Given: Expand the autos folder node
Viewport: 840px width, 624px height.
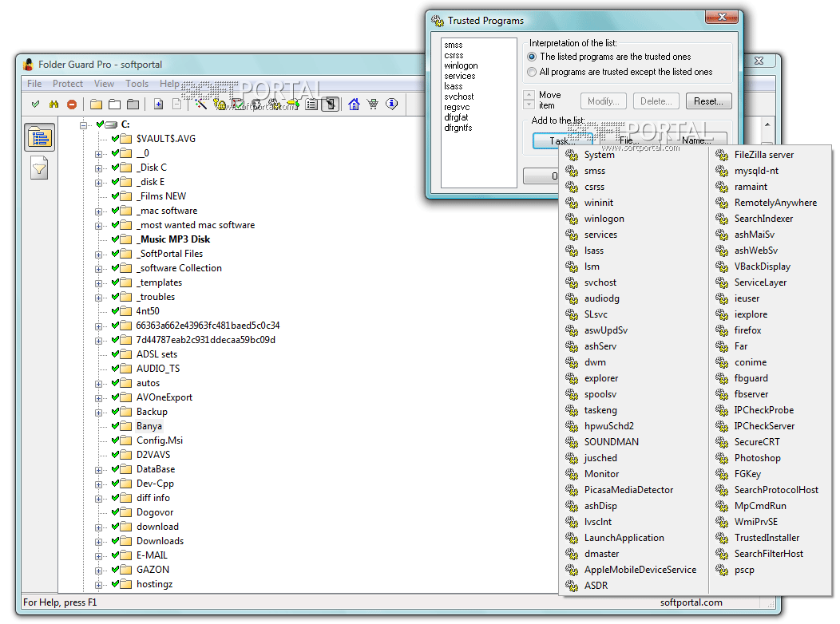Looking at the screenshot, I should coord(98,384).
